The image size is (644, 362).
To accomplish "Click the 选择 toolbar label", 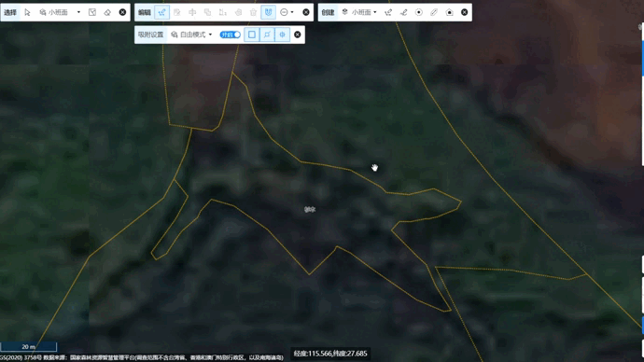I will [x=10, y=12].
